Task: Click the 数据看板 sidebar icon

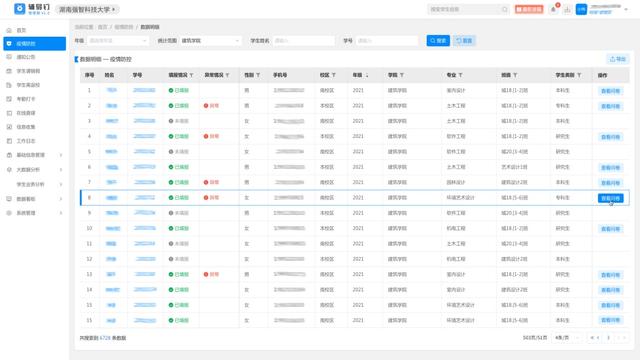Action: point(9,199)
